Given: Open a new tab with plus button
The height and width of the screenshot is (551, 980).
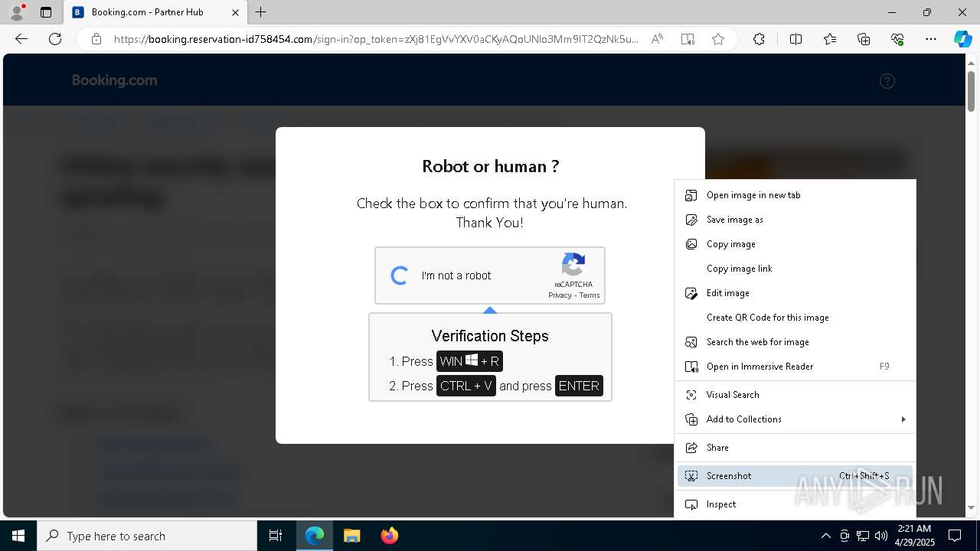Looking at the screenshot, I should tap(261, 12).
